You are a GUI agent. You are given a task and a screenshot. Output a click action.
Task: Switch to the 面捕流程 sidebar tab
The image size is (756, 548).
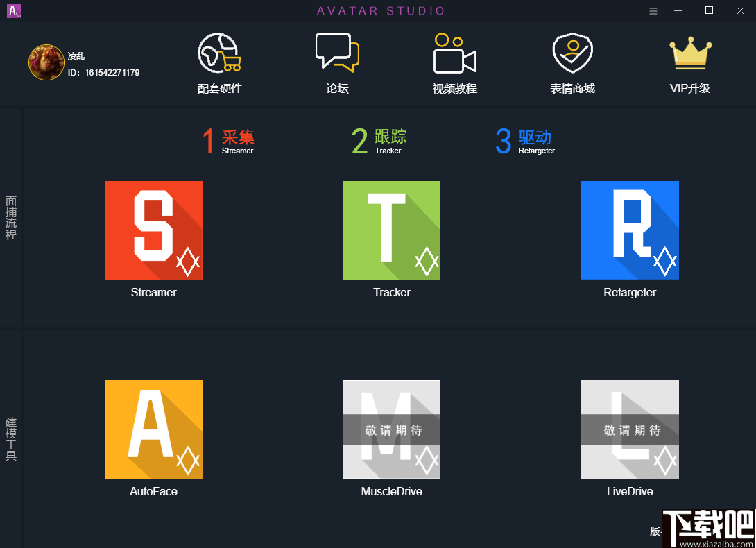point(10,217)
